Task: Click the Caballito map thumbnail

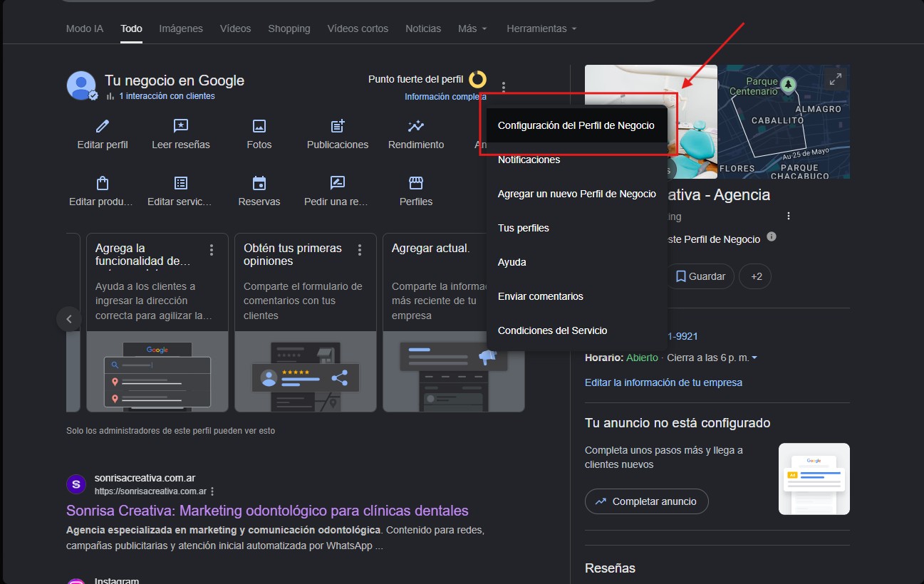Action: tap(784, 122)
